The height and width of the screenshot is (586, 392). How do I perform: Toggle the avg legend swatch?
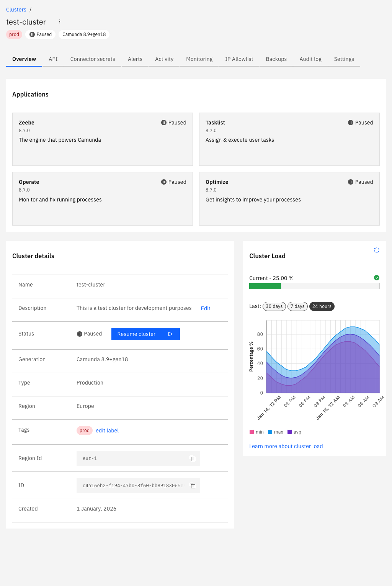[x=289, y=432]
